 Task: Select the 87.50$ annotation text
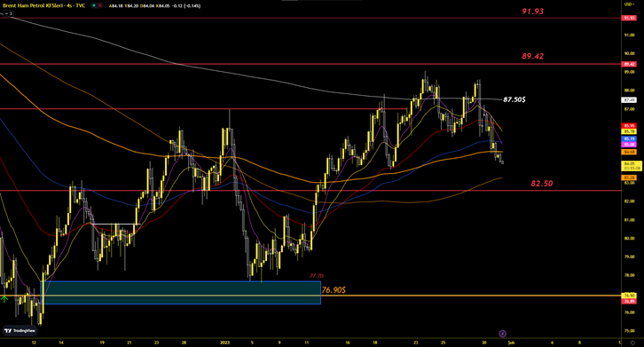click(514, 99)
